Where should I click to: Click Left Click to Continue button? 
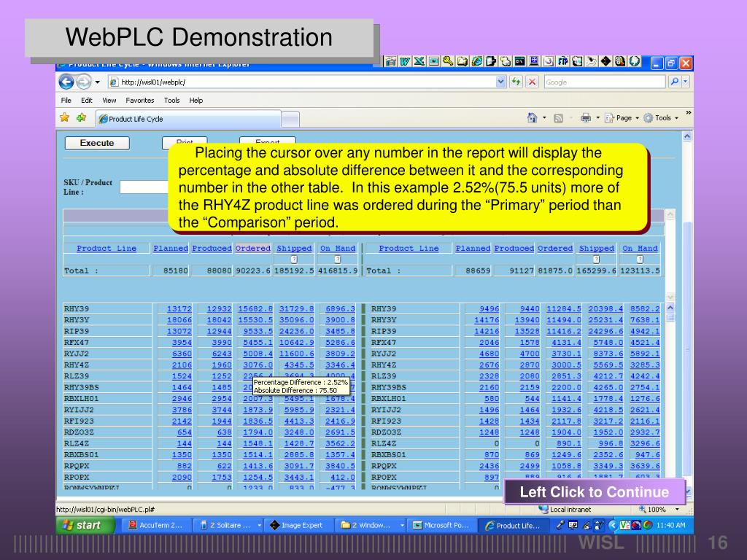tap(595, 492)
